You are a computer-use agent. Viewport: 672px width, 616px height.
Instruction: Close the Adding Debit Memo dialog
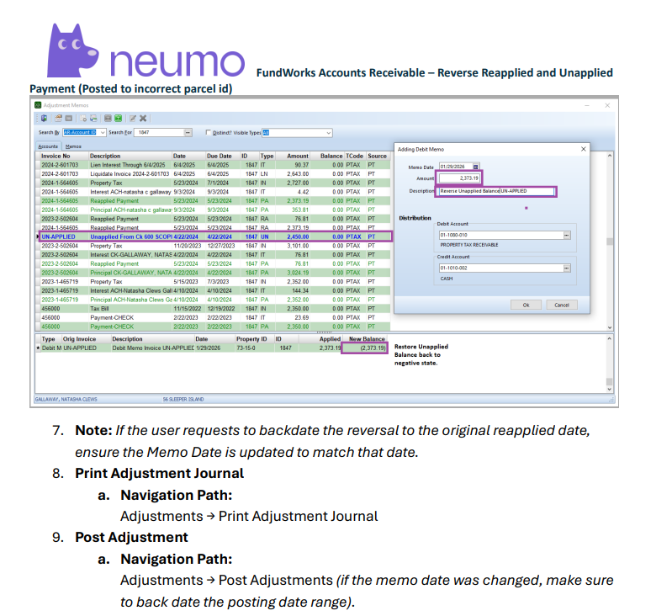[584, 149]
